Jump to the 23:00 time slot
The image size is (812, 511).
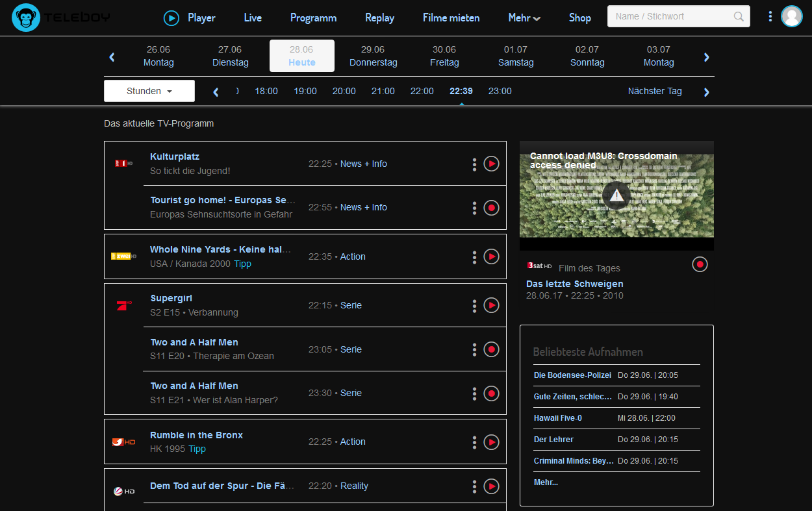(x=500, y=91)
